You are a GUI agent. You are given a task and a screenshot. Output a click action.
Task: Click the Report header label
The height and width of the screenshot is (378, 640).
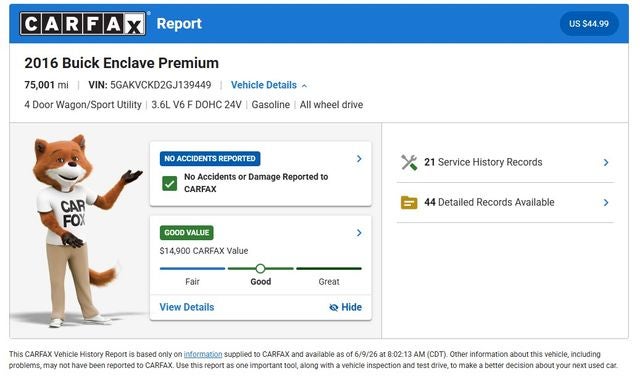pos(179,24)
